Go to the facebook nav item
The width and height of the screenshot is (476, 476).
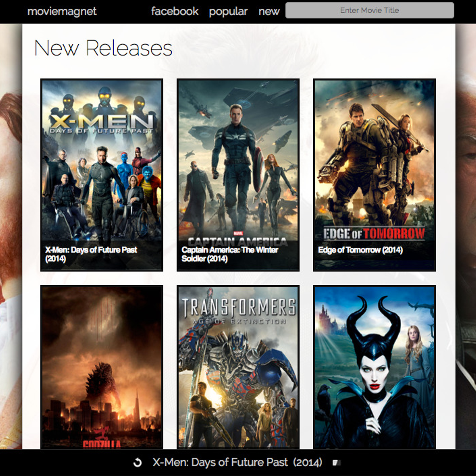tap(175, 11)
